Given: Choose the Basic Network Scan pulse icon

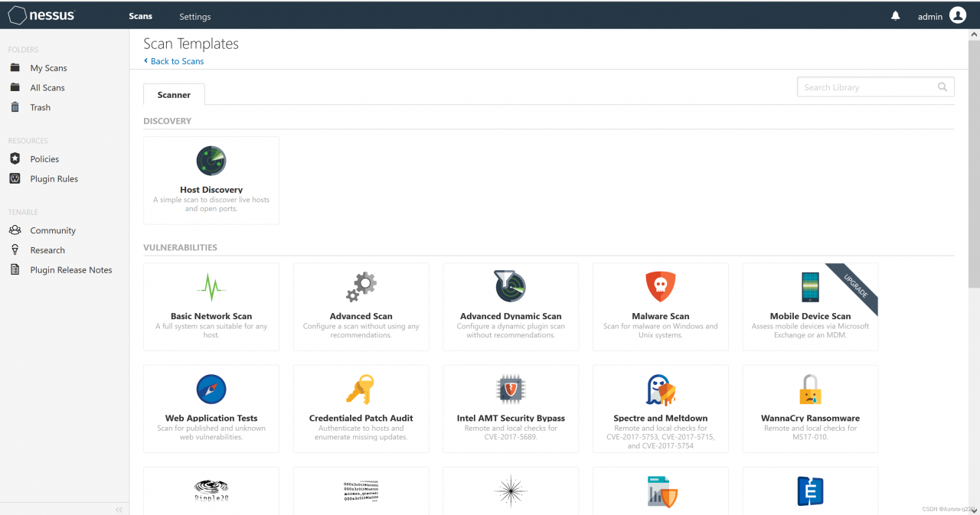Looking at the screenshot, I should coord(211,287).
